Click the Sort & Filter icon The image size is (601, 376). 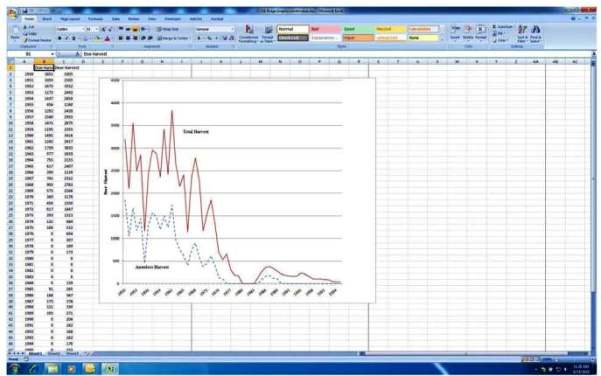tap(522, 33)
